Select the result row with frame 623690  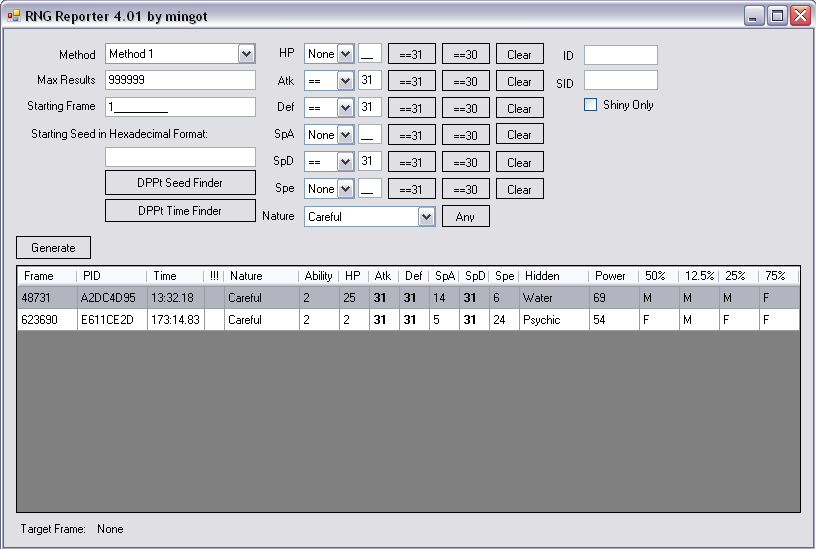pos(409,320)
